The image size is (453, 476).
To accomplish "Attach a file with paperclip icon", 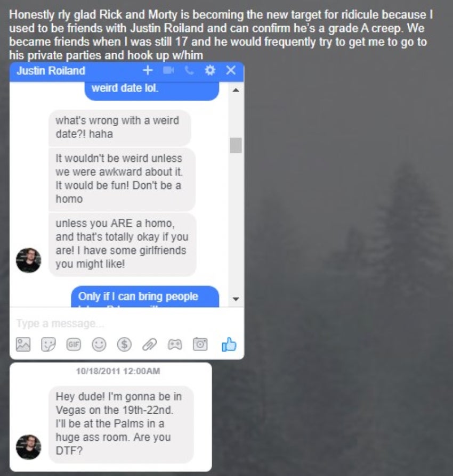I will click(x=149, y=344).
